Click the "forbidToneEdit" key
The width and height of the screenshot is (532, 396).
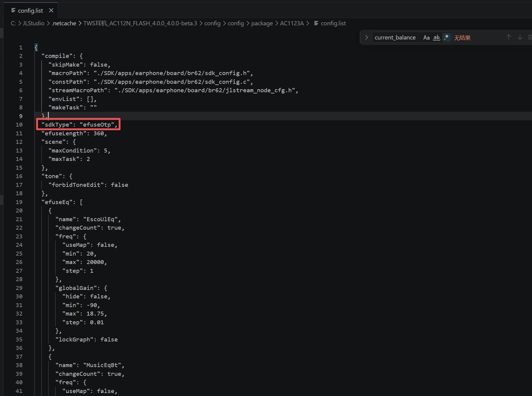coord(76,185)
